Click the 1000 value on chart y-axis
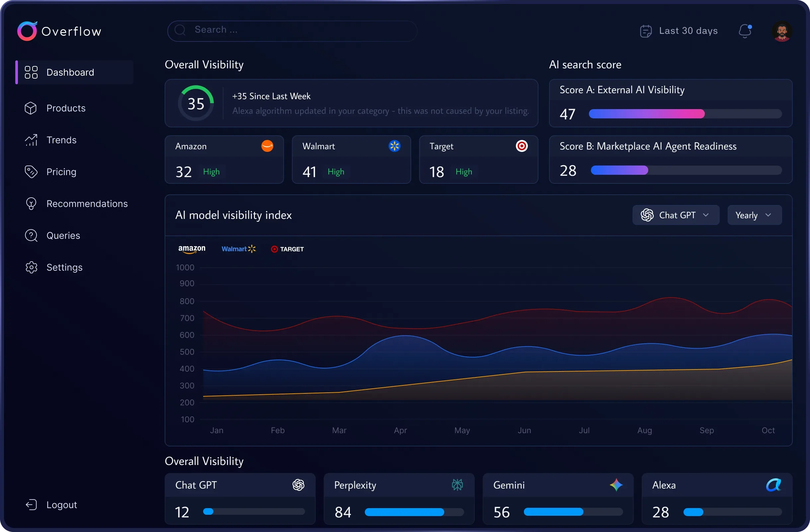810x532 pixels. coord(185,268)
